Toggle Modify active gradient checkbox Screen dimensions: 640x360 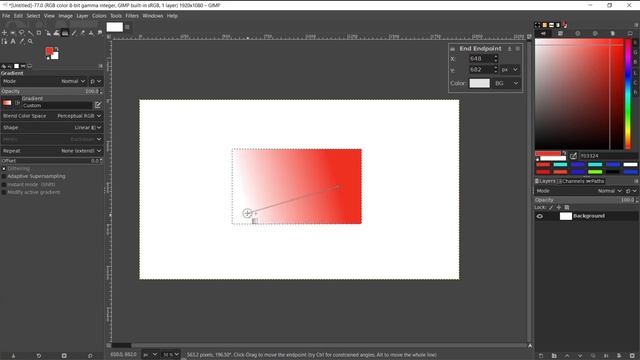pos(4,192)
